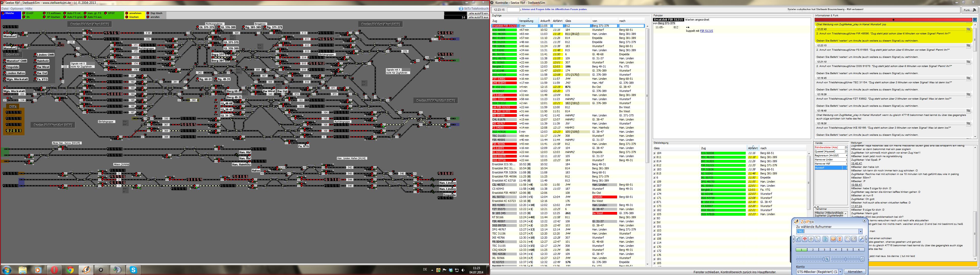The width and height of the screenshot is (980, 275).
Task: Click the red hang-up phone icon
Action: [805, 239]
